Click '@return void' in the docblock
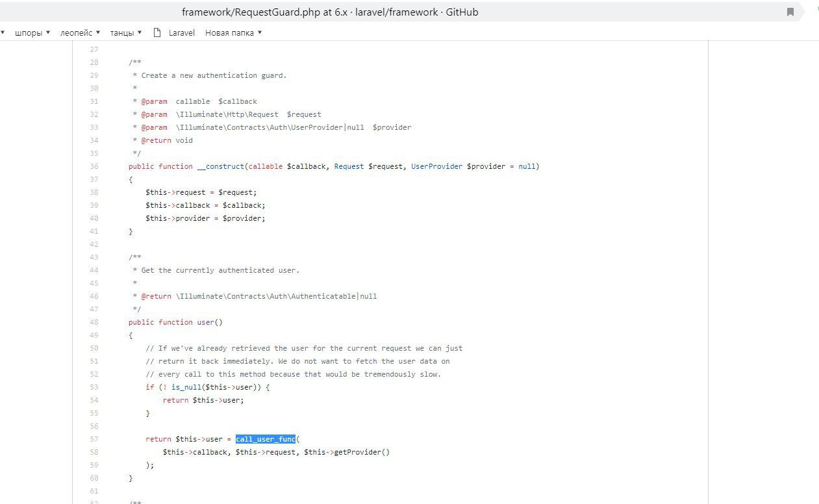 click(167, 140)
